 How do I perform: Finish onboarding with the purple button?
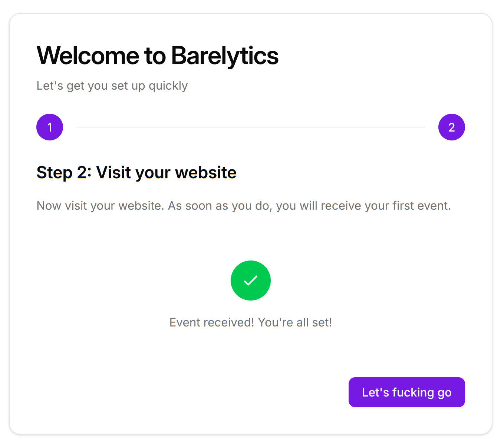[406, 392]
